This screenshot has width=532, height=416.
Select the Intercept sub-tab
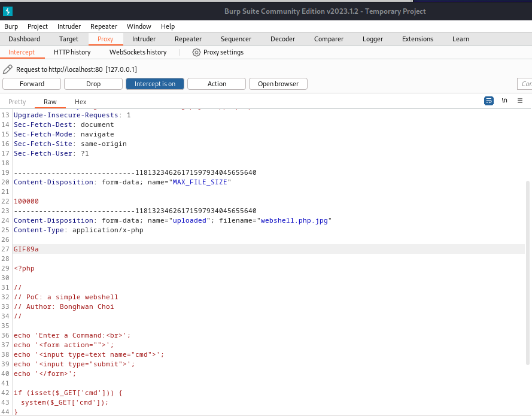click(22, 52)
